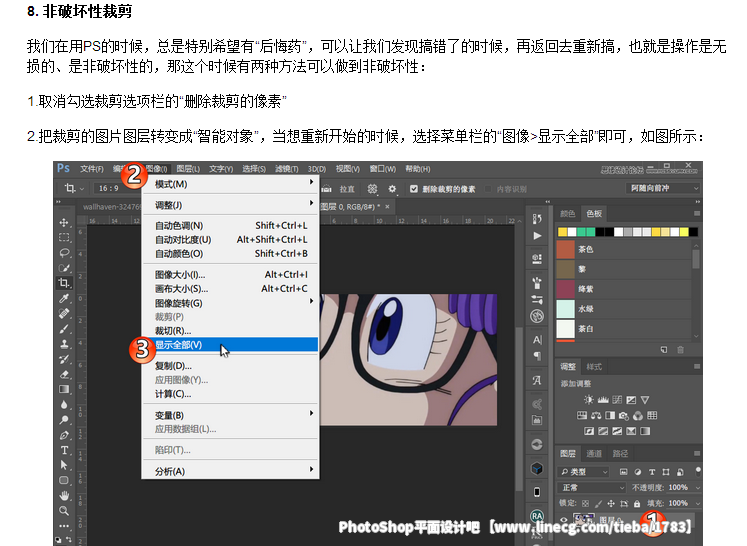Delete swatch with trash icon

[x=680, y=350]
